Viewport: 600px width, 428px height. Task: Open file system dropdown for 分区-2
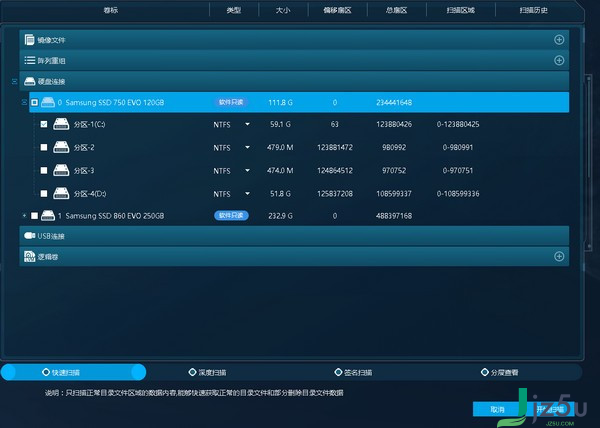coord(247,147)
